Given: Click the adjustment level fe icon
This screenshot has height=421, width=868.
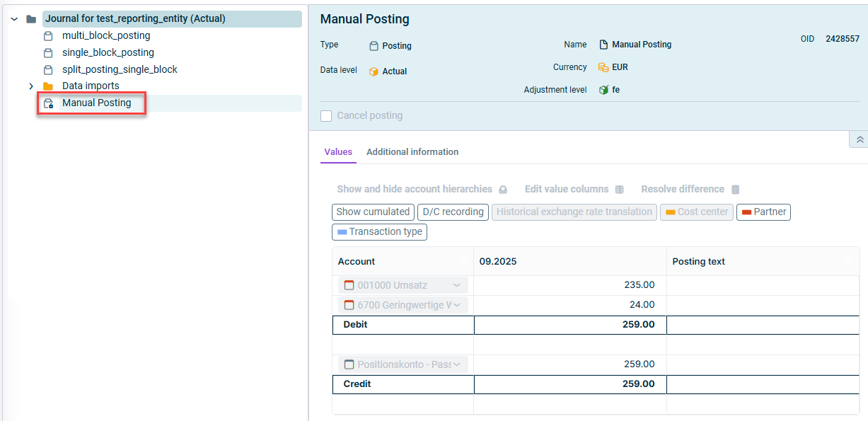Looking at the screenshot, I should 603,91.
